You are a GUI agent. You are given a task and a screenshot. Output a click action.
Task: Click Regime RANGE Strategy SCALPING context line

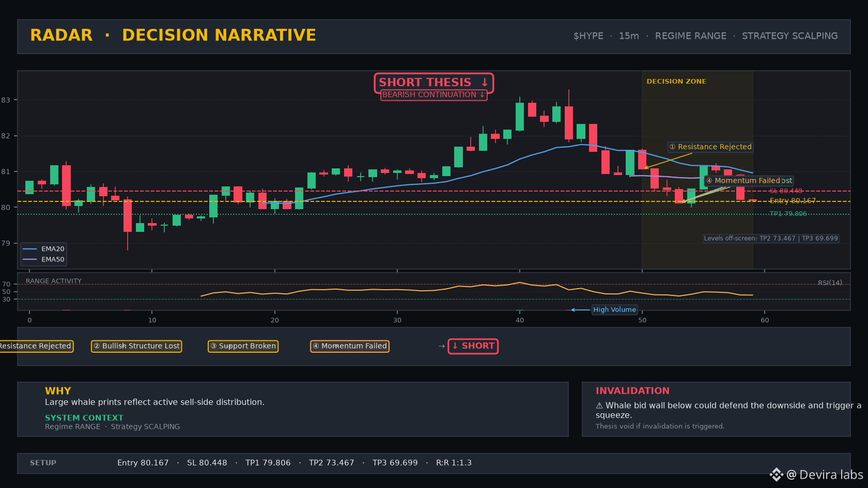point(113,427)
